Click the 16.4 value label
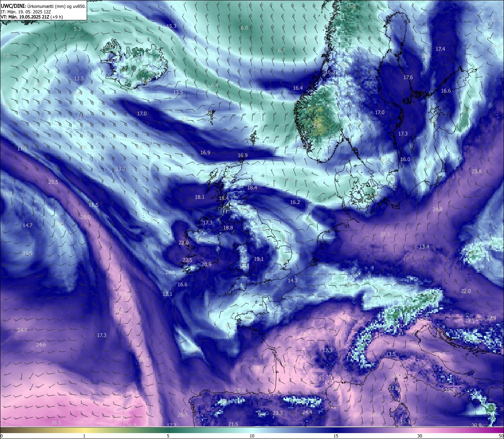 tap(298, 88)
